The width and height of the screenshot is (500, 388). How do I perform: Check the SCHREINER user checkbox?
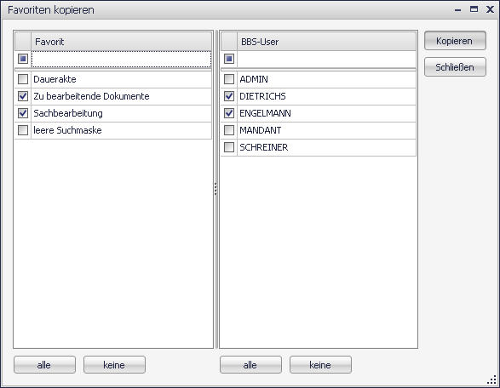[229, 147]
